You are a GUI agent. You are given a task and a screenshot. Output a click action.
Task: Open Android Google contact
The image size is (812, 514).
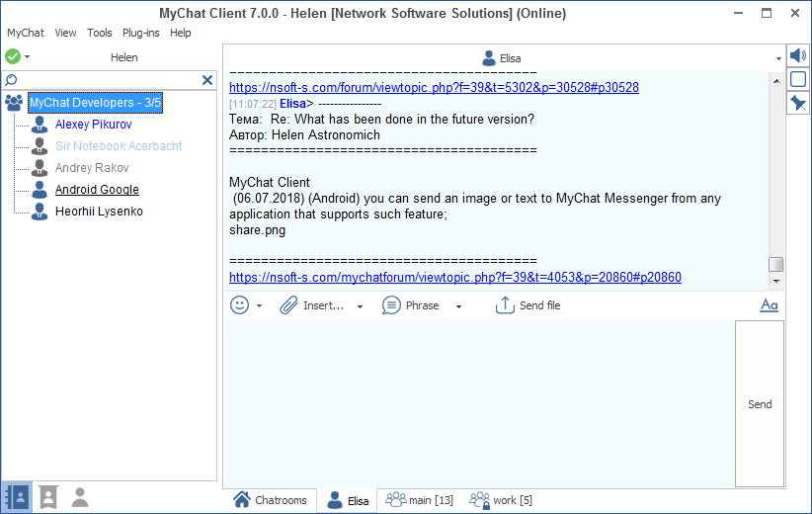point(97,190)
